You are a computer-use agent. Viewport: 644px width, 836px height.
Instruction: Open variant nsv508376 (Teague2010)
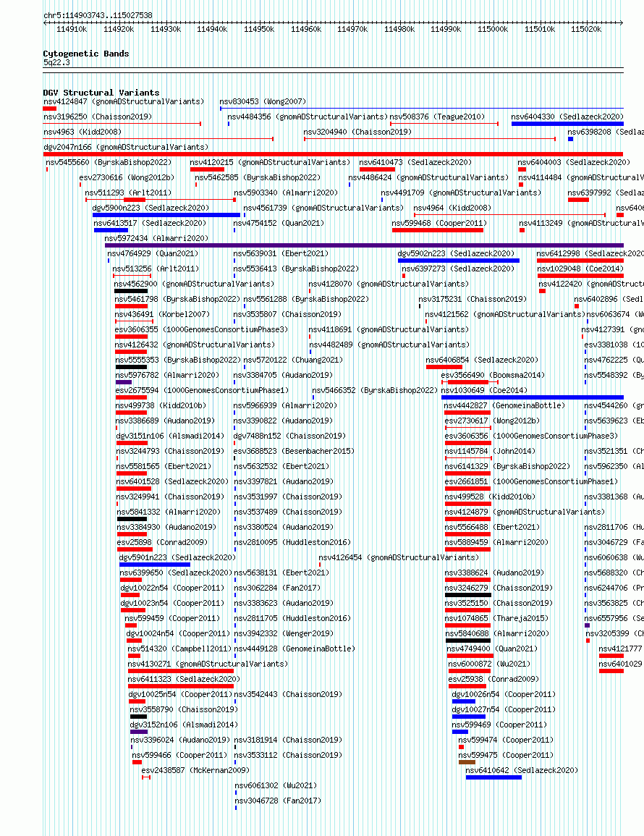[437, 117]
